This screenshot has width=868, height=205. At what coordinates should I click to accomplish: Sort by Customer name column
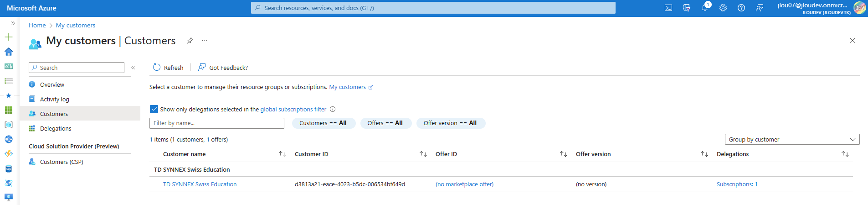tap(282, 154)
